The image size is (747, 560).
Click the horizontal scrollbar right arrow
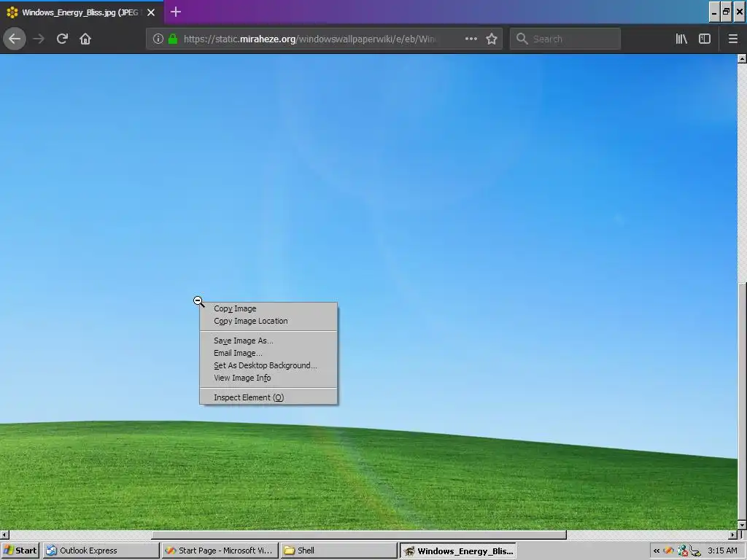click(732, 534)
